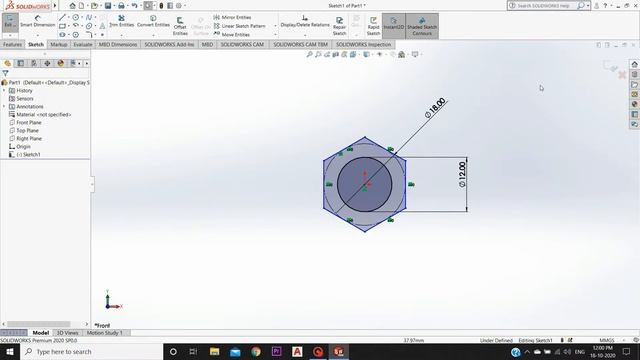Viewport: 640px width, 360px height.
Task: Open the SOLIDWORKS CAM tab
Action: coord(242,44)
